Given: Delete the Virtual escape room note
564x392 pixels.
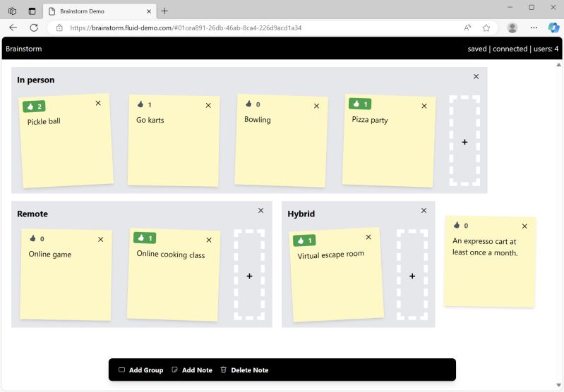Looking at the screenshot, I should click(368, 237).
